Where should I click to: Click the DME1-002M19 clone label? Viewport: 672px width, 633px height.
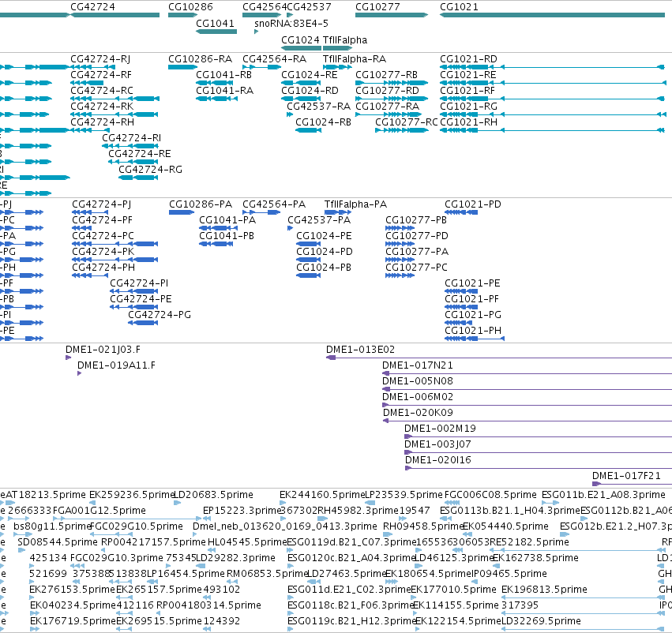pos(440,429)
